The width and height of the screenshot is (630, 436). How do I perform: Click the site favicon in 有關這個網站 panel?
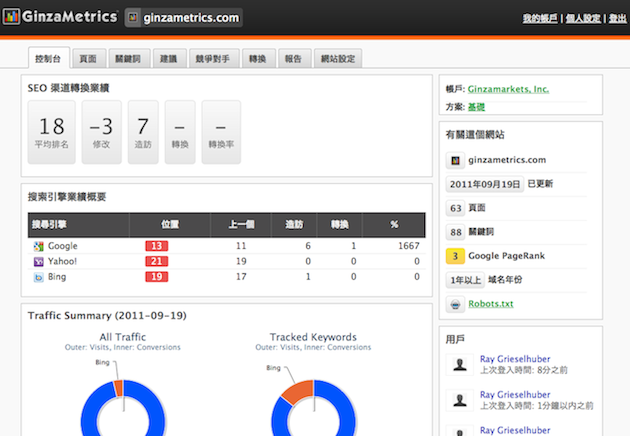pyautogui.click(x=455, y=160)
